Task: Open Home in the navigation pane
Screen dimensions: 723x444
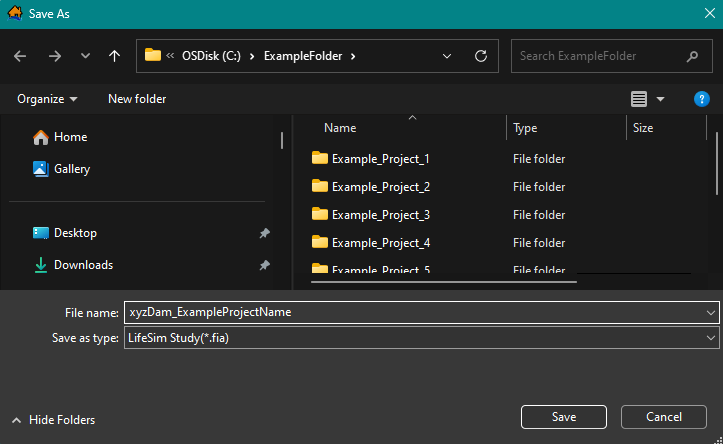Action: 70,137
